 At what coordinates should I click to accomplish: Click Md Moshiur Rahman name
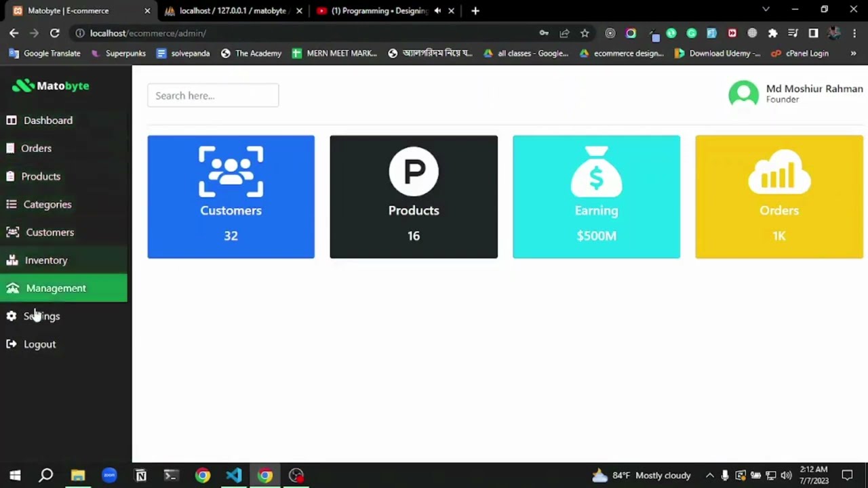pyautogui.click(x=814, y=89)
